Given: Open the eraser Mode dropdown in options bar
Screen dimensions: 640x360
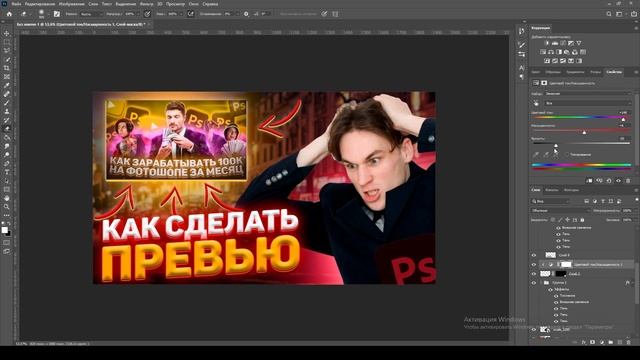Looking at the screenshot, I should pos(91,14).
